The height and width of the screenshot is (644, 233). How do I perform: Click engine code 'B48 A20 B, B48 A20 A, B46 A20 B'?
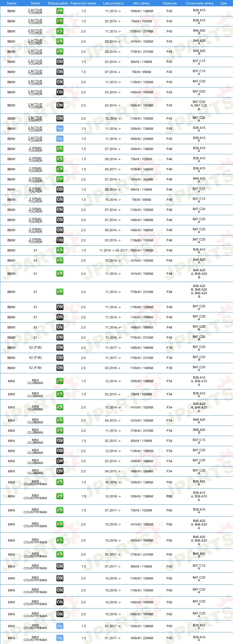tap(199, 291)
